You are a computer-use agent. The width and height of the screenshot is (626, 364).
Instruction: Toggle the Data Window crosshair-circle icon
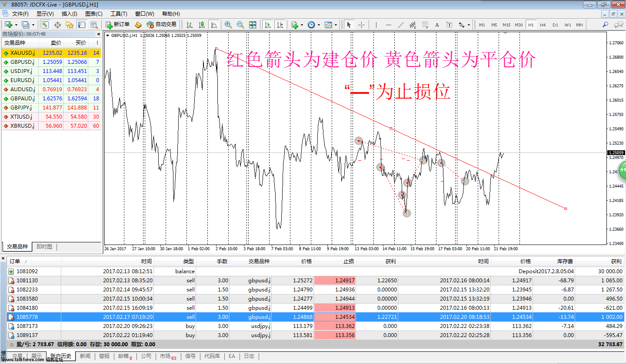coord(57,25)
